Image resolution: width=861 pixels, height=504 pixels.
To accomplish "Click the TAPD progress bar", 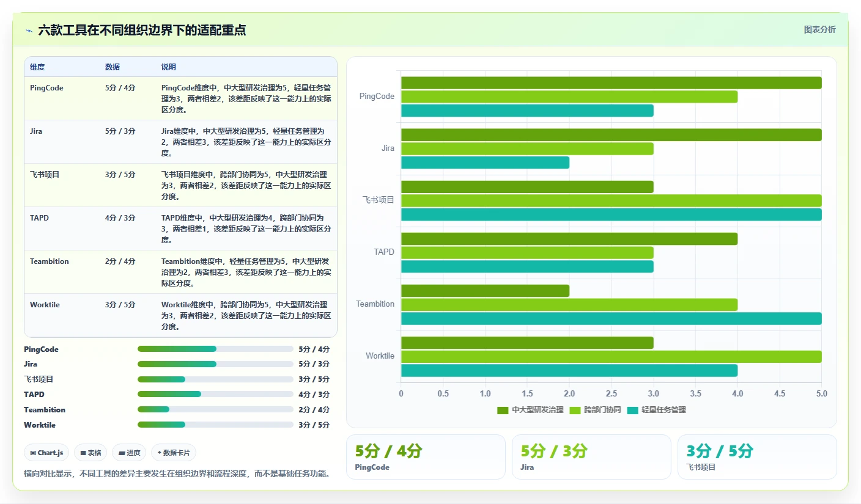I will (215, 395).
